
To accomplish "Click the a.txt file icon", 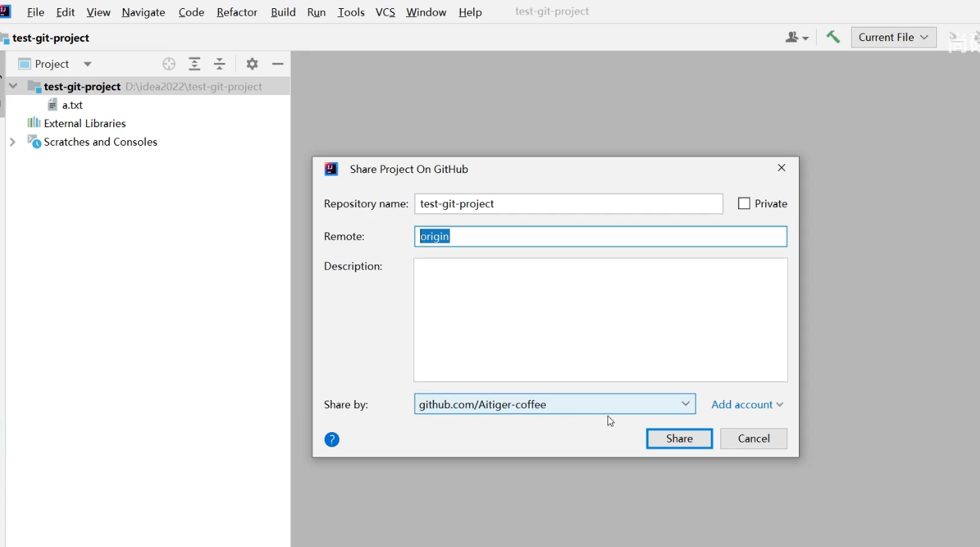I will point(53,105).
